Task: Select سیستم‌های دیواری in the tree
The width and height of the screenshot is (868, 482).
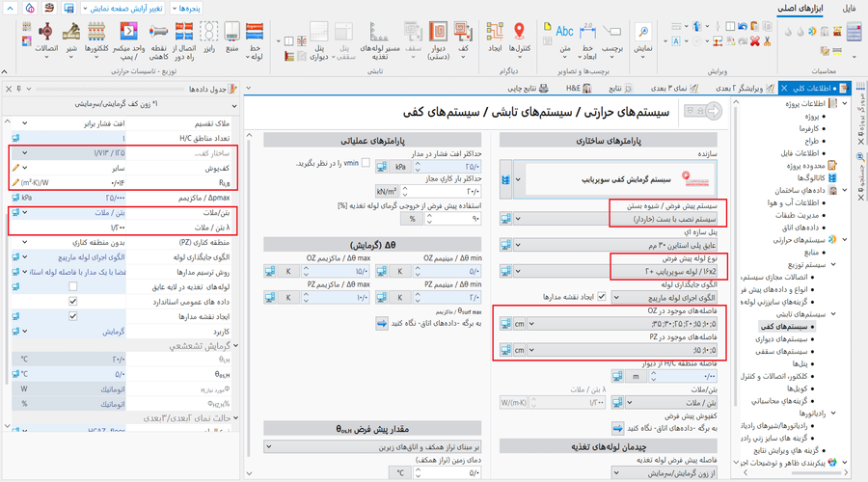Action: [781, 341]
